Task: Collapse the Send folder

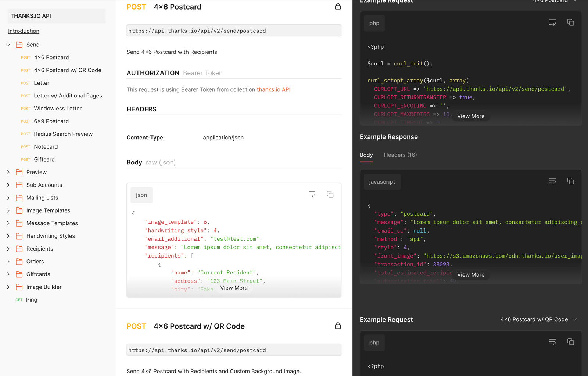Action: (x=8, y=45)
